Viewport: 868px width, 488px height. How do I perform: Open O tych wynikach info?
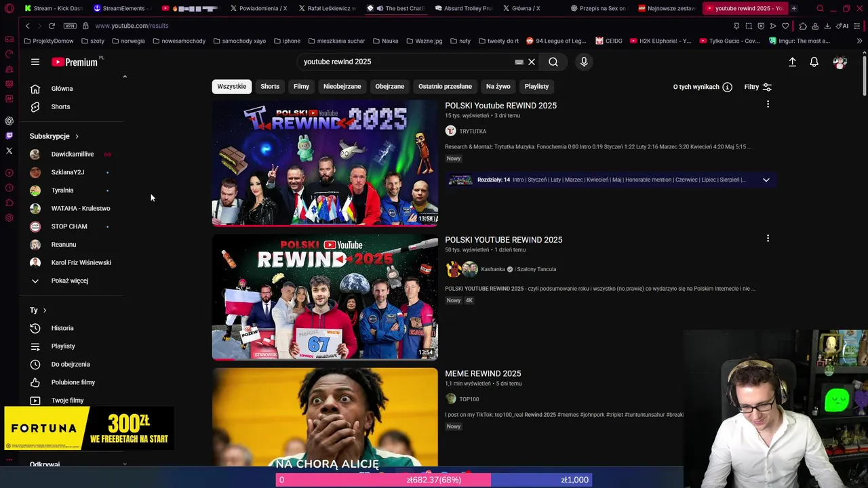pos(703,87)
